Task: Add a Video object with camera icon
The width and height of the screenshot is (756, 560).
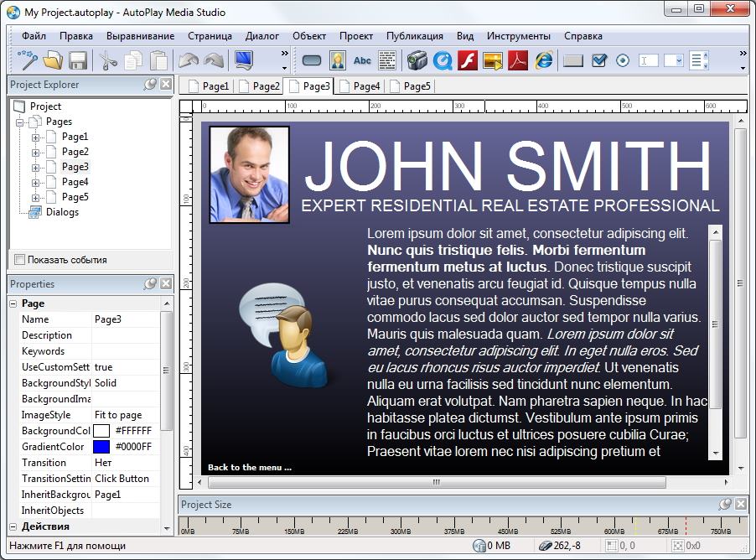Action: pyautogui.click(x=417, y=60)
